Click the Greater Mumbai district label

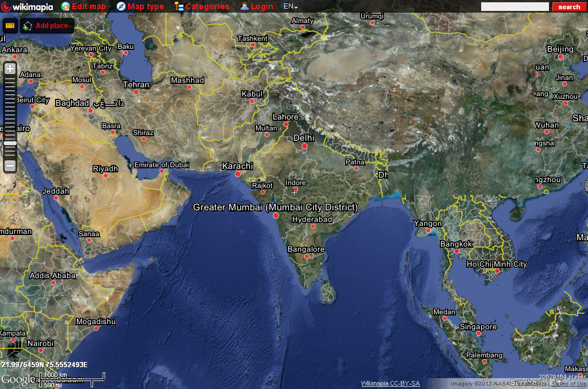277,207
